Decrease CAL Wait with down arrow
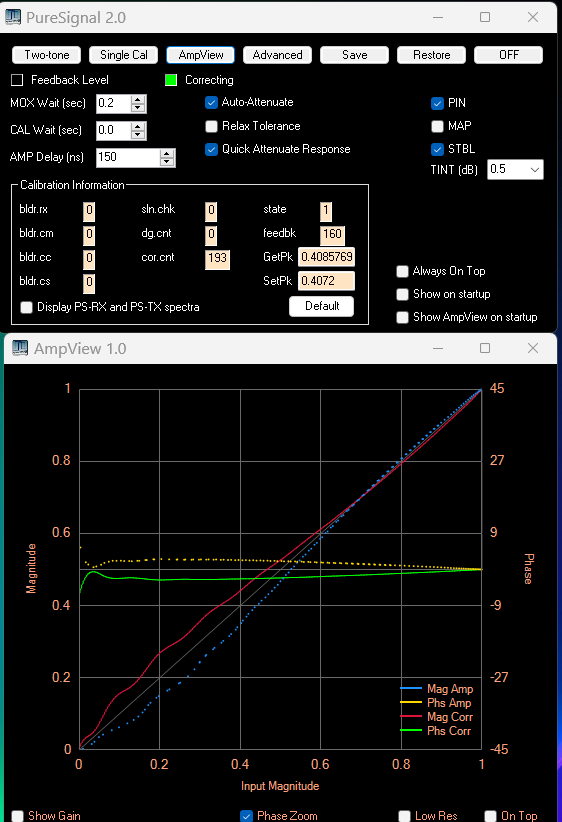 click(x=138, y=135)
